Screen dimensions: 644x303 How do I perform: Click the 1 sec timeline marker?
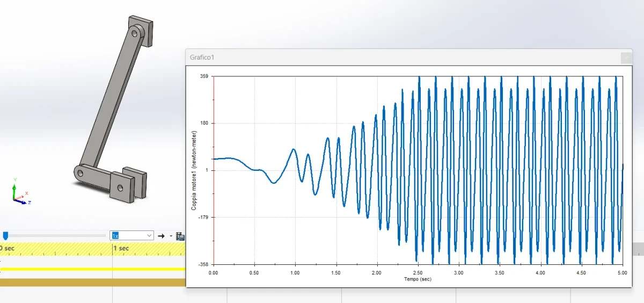click(121, 248)
